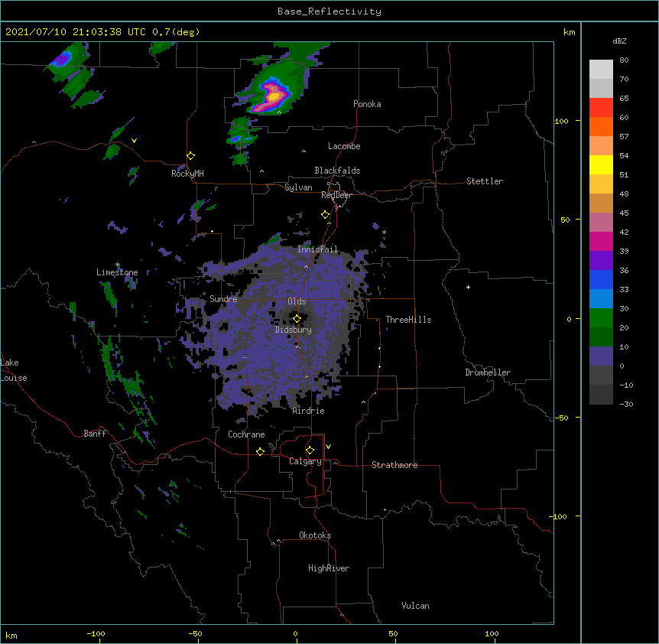Click the dBZ legend heading
Image resolution: width=659 pixels, height=644 pixels.
(619, 41)
